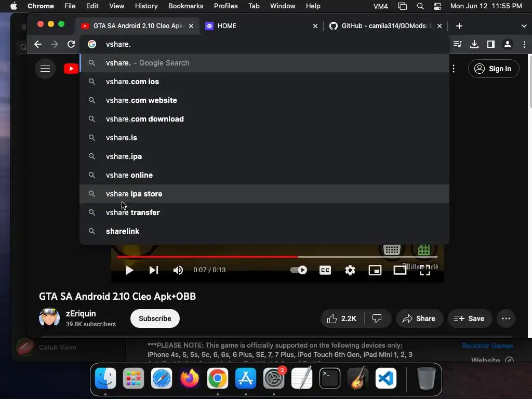
Task: Like the video with 2.2K likes
Action: (x=342, y=318)
